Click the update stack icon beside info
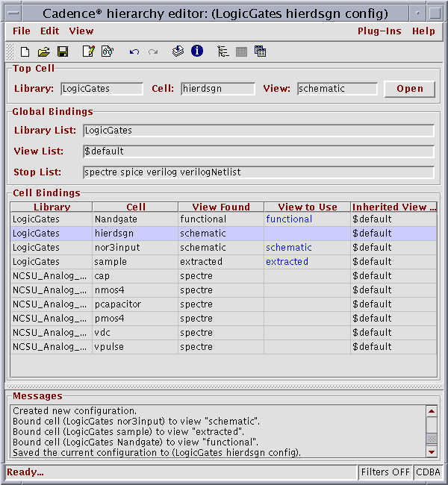The height and width of the screenshot is (485, 448). pyautogui.click(x=178, y=51)
